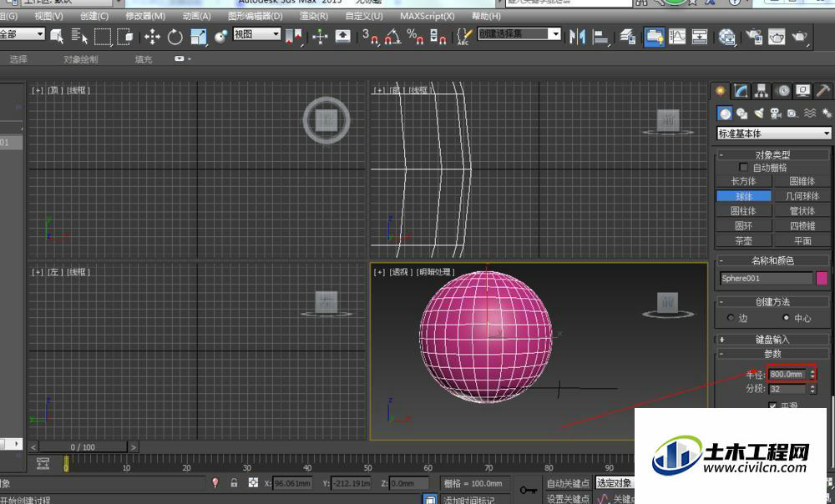Click the 平面 plane button

tap(802, 241)
